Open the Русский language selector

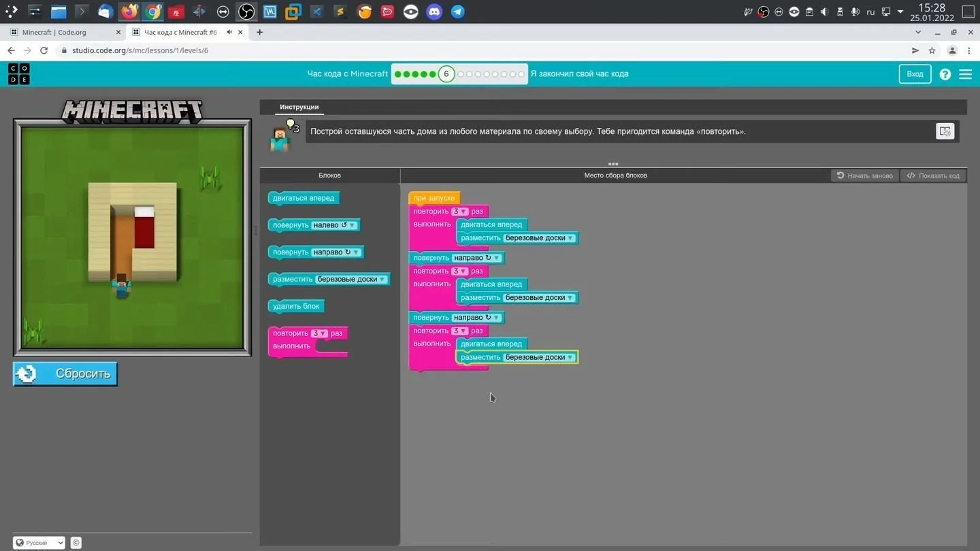tap(39, 543)
